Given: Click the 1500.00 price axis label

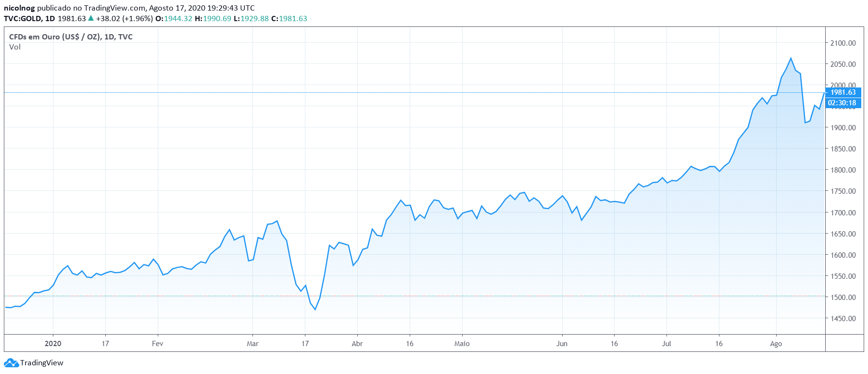Looking at the screenshot, I should point(843,298).
